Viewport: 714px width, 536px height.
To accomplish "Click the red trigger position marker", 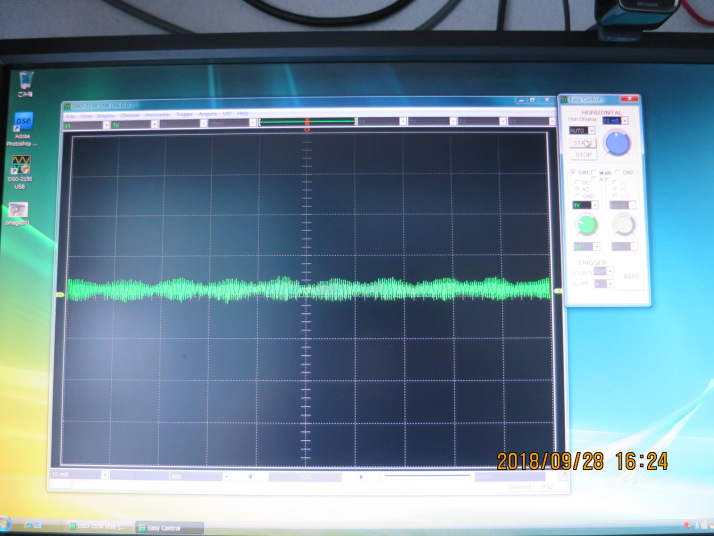I will point(307,128).
